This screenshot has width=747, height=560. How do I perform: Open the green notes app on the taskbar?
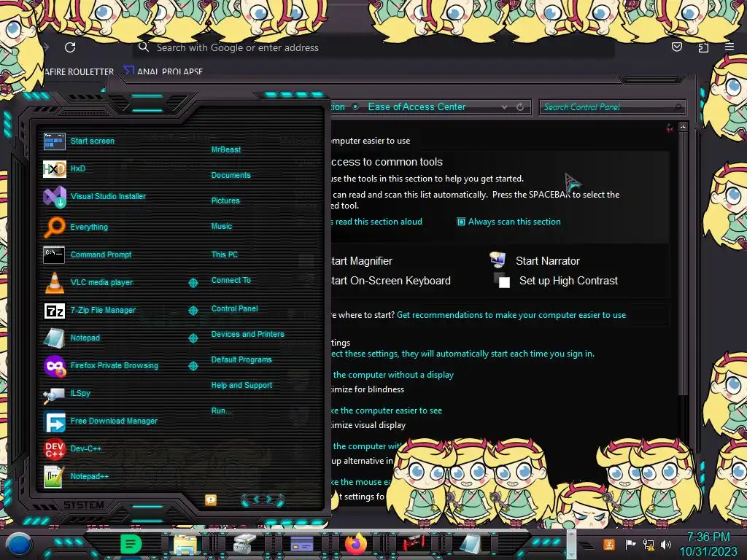[131, 544]
